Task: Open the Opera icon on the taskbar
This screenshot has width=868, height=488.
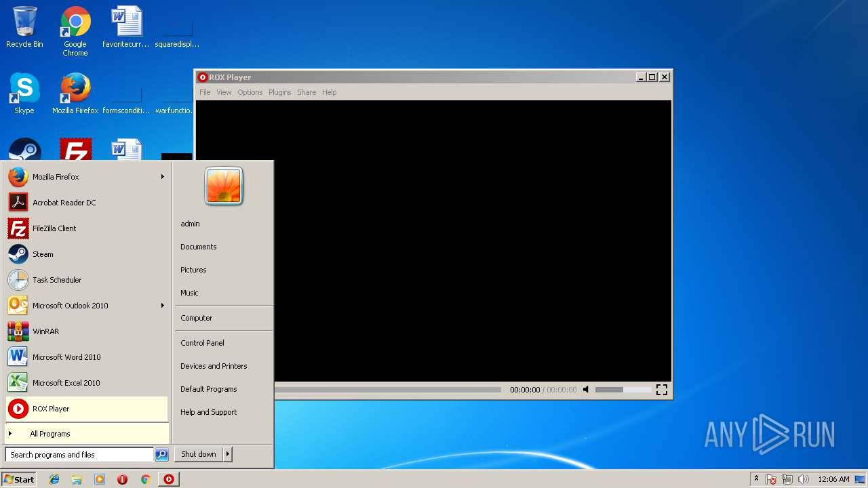Action: (x=122, y=479)
